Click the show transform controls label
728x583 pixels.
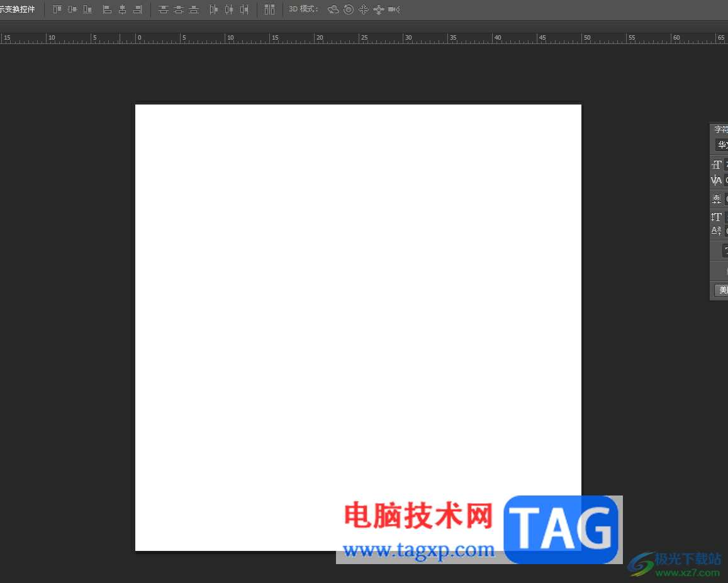pos(17,9)
